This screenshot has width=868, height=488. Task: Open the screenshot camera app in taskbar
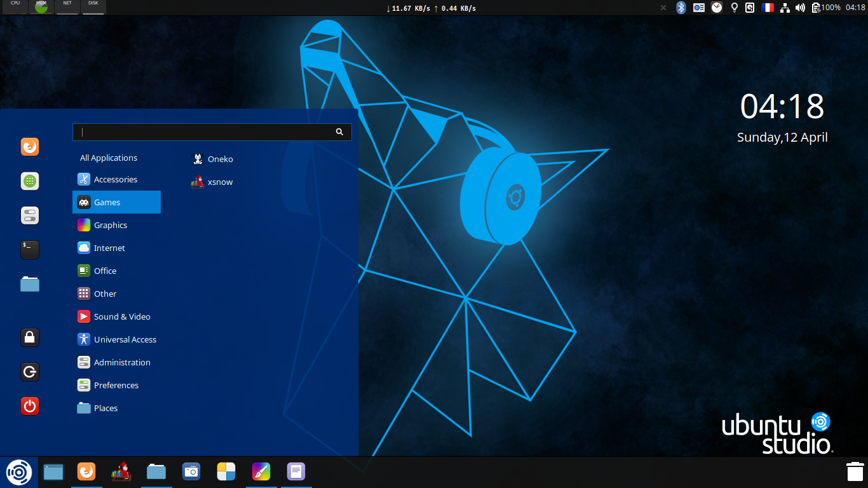[191, 471]
